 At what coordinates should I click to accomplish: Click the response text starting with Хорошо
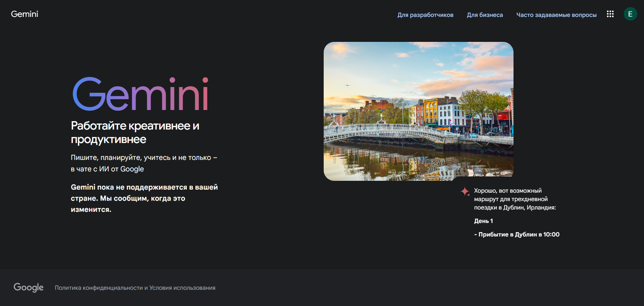click(x=514, y=199)
